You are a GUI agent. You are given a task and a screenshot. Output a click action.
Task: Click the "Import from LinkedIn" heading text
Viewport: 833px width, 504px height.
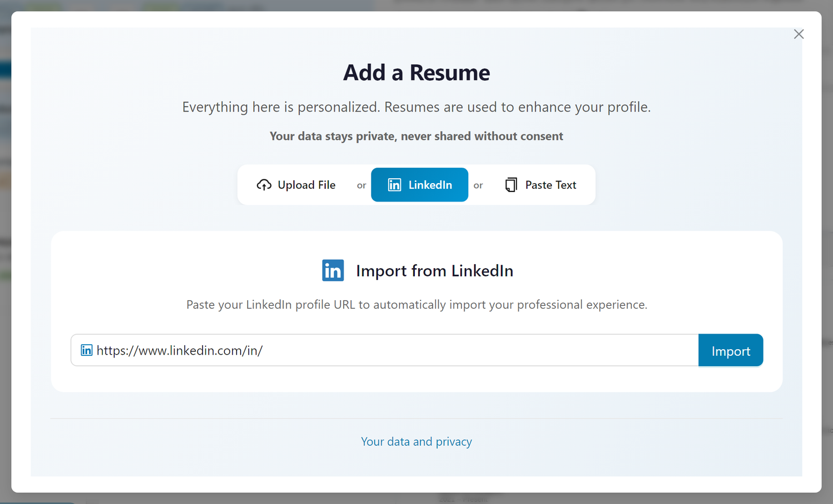coord(434,271)
